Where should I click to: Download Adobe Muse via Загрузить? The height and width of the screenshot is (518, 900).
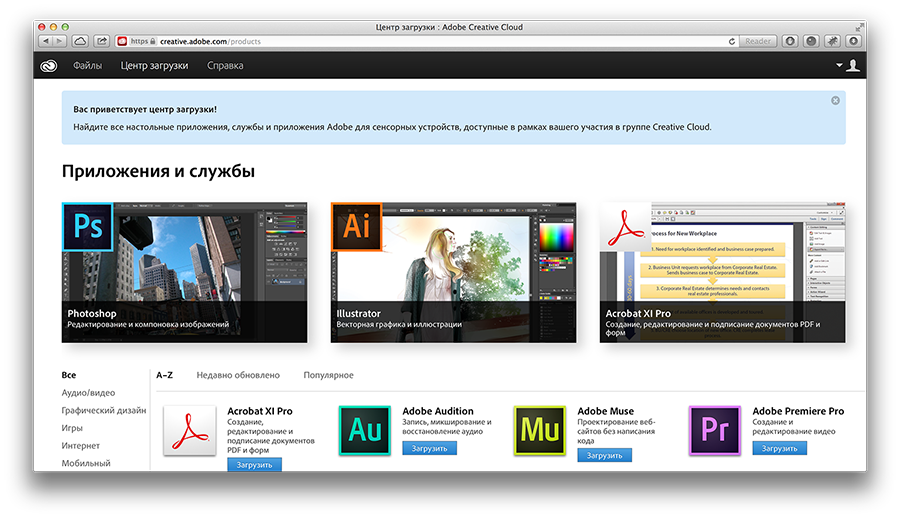pyautogui.click(x=604, y=455)
